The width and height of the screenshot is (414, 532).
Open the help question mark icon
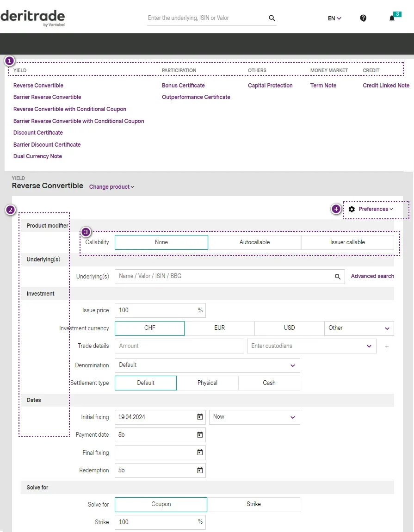tap(363, 18)
